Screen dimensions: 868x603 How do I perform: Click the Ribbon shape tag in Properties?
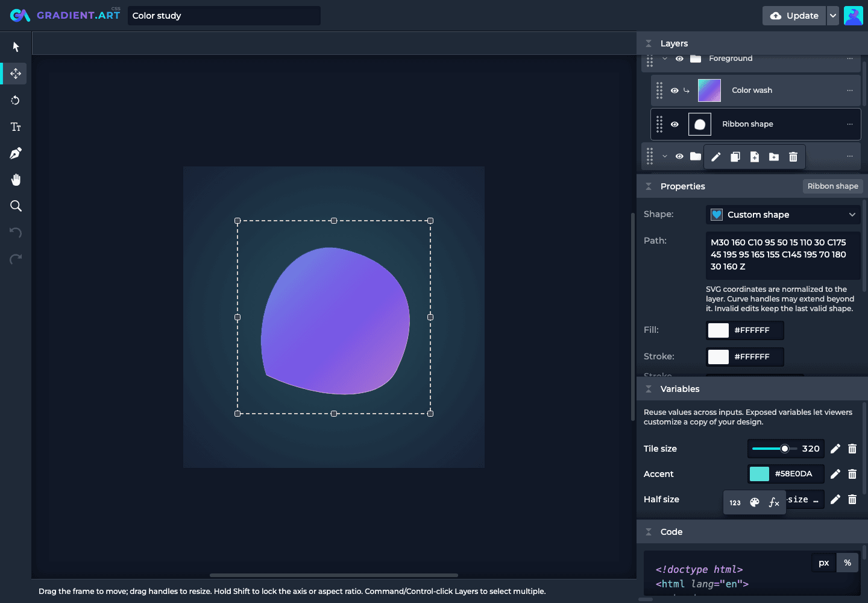(832, 186)
